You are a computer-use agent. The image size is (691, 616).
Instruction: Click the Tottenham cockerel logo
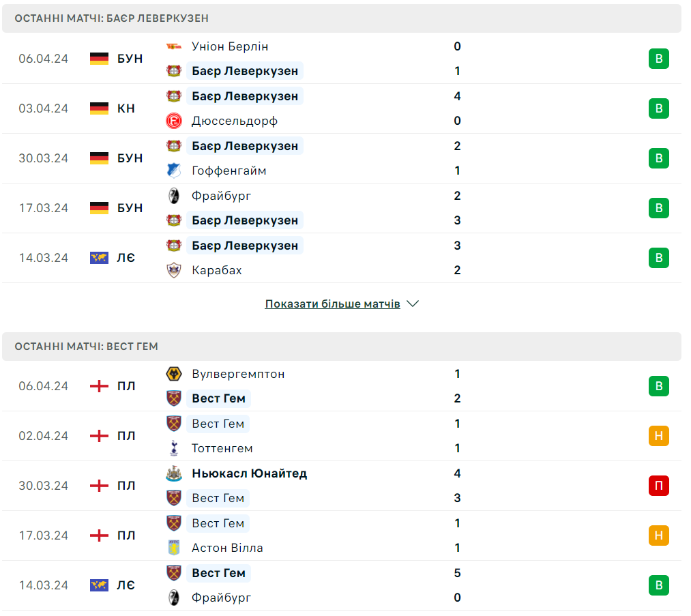pos(174,448)
